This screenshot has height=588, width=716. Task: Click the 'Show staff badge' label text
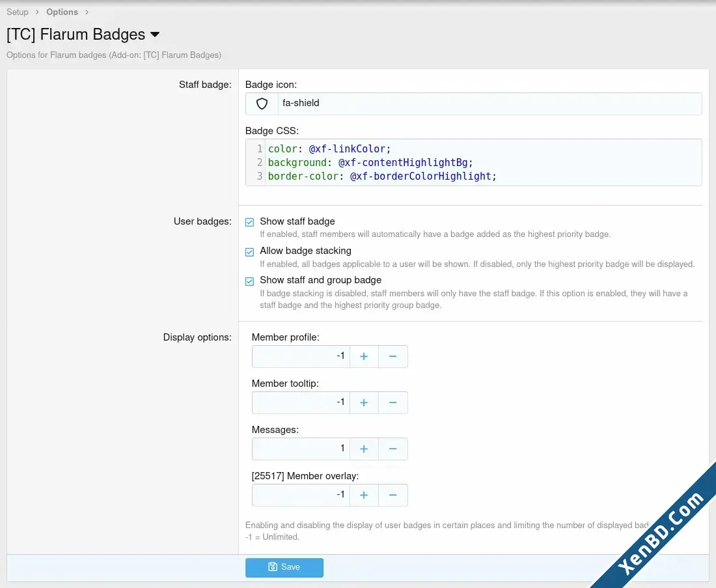coord(297,221)
